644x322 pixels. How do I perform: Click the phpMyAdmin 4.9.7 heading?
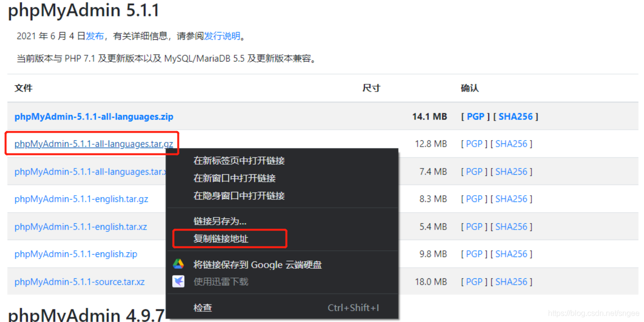pyautogui.click(x=86, y=315)
